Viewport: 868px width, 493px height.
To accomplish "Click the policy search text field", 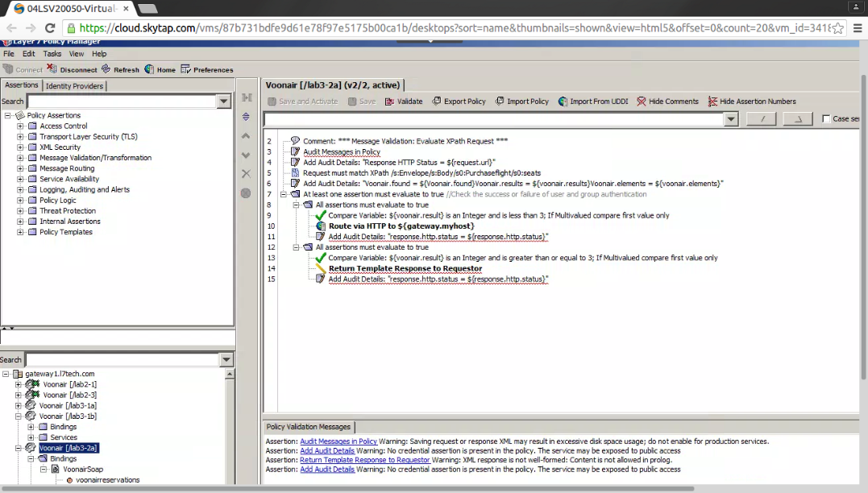I will tap(494, 119).
